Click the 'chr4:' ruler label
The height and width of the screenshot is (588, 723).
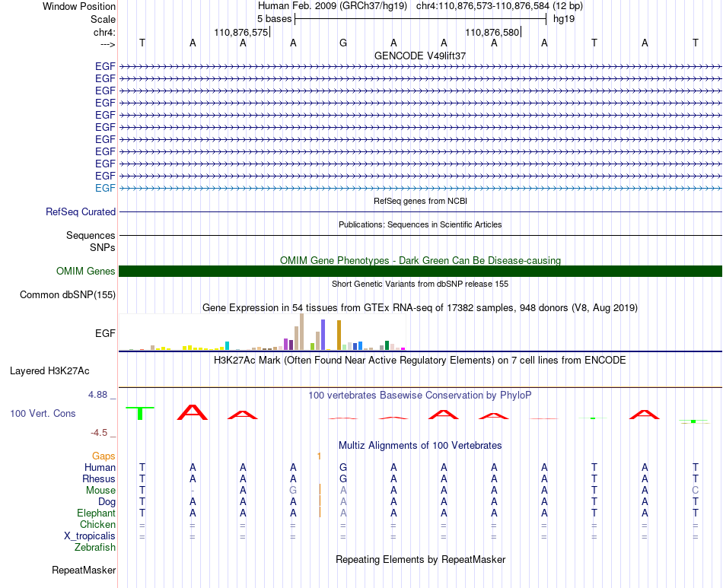[x=104, y=32]
